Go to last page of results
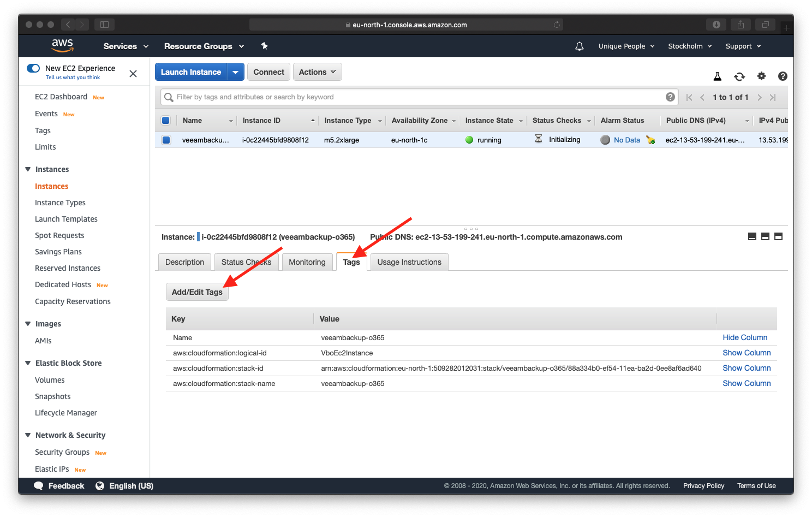This screenshot has width=812, height=517. tap(773, 97)
